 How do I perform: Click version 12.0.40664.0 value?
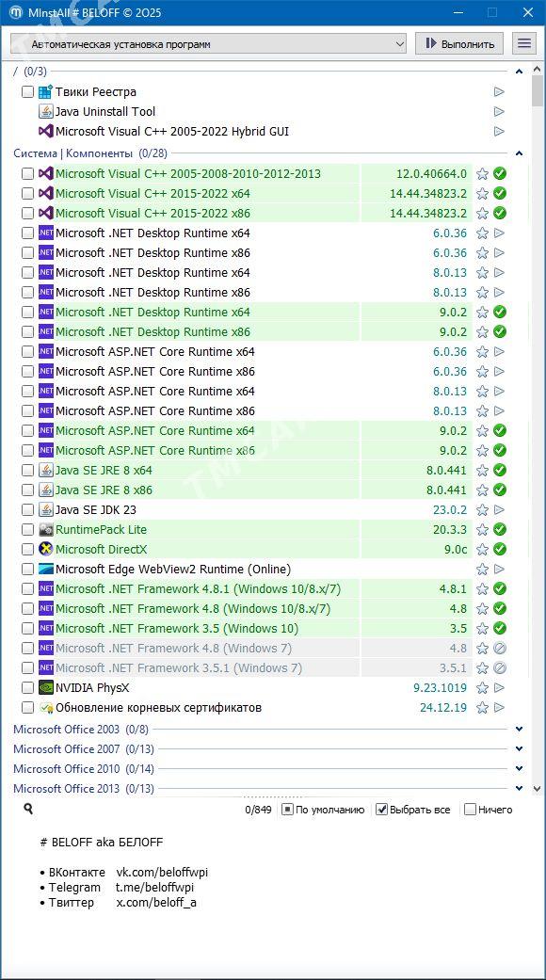click(x=432, y=174)
